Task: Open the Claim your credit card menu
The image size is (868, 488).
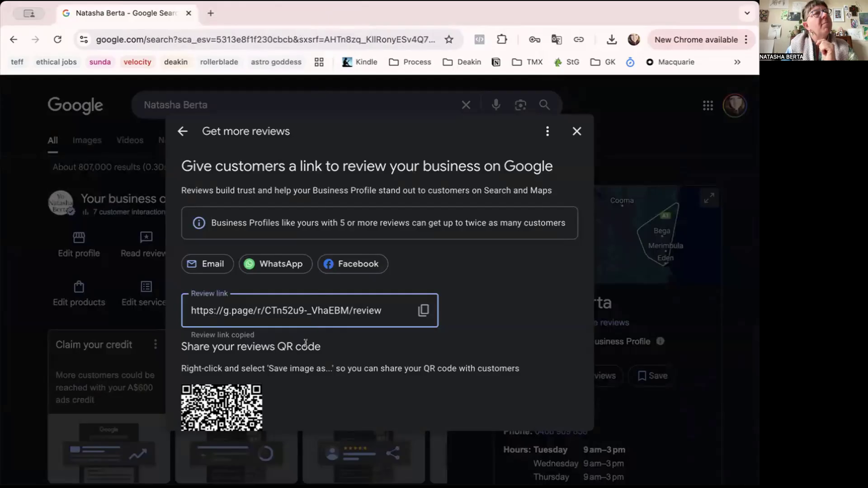Action: click(x=156, y=344)
